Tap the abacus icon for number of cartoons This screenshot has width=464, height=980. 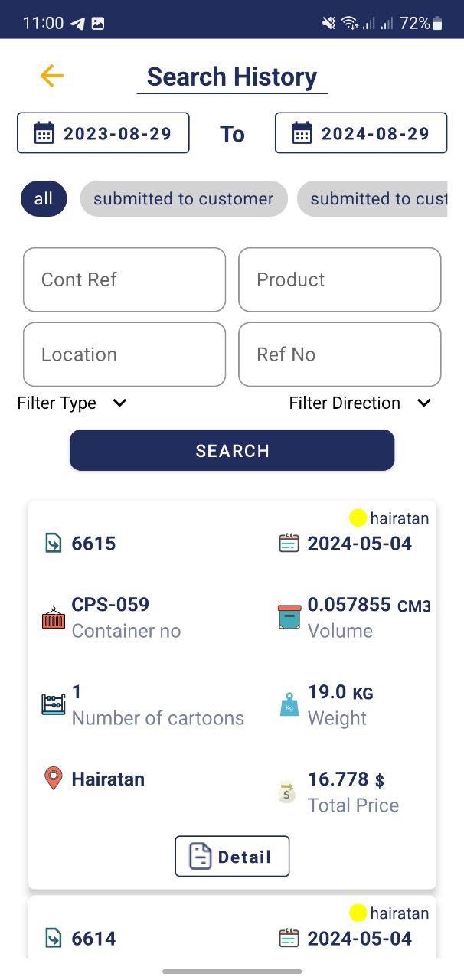(54, 704)
